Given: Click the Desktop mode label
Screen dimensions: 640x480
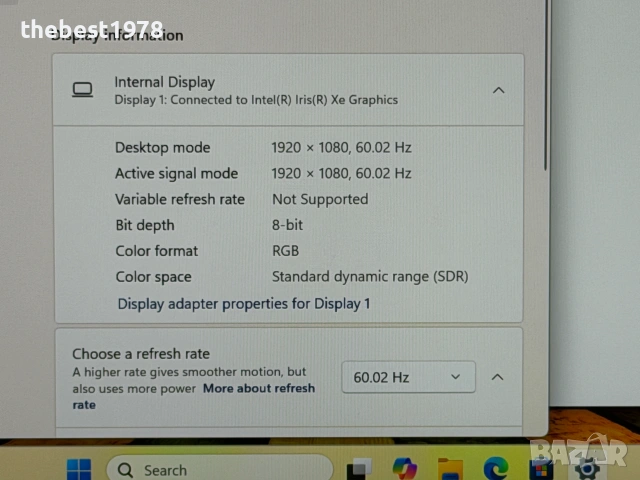Looking at the screenshot, I should [162, 148].
